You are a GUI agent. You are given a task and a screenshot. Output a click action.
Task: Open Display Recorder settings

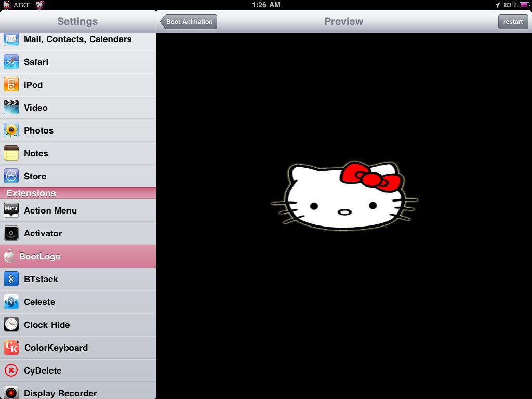(78, 391)
